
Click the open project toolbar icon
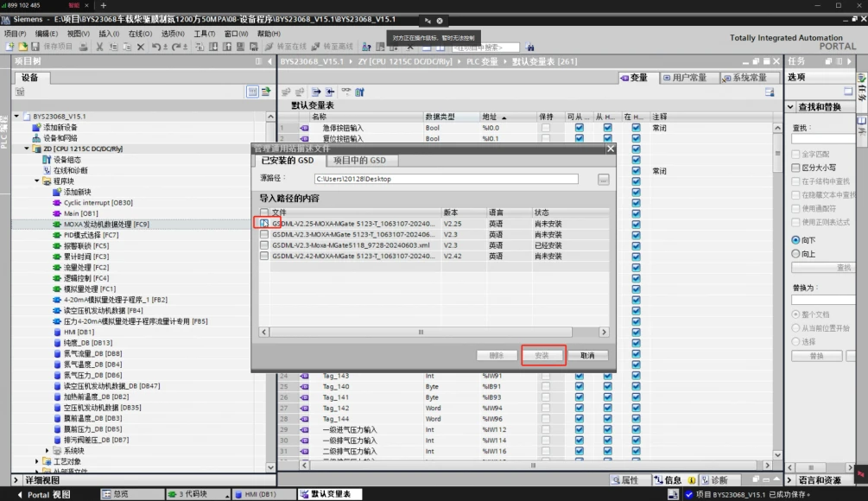(22, 47)
